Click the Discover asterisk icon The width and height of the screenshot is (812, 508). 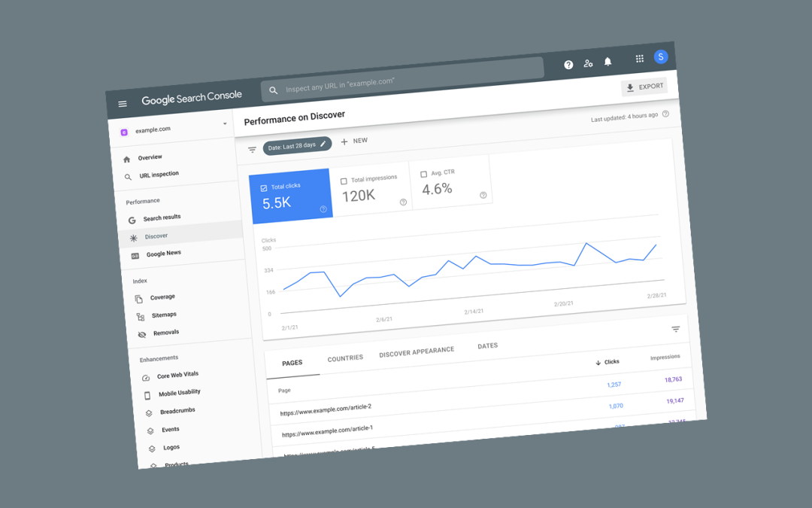pyautogui.click(x=134, y=239)
